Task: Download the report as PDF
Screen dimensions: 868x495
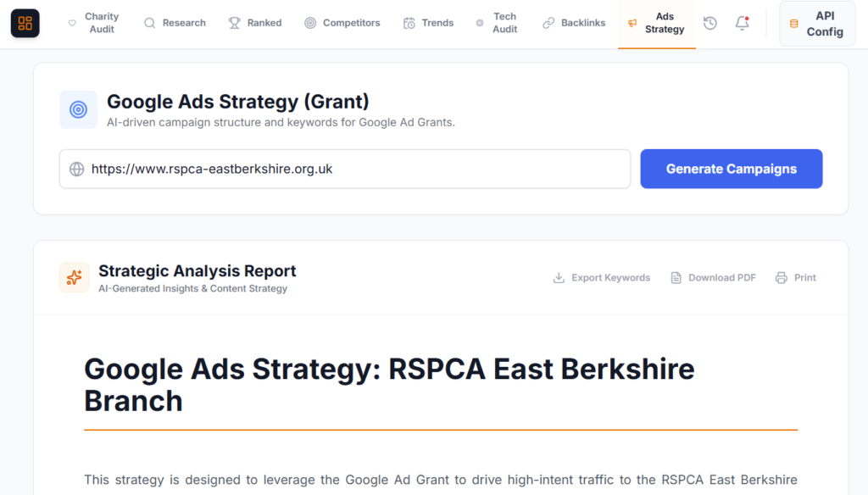Action: (713, 277)
